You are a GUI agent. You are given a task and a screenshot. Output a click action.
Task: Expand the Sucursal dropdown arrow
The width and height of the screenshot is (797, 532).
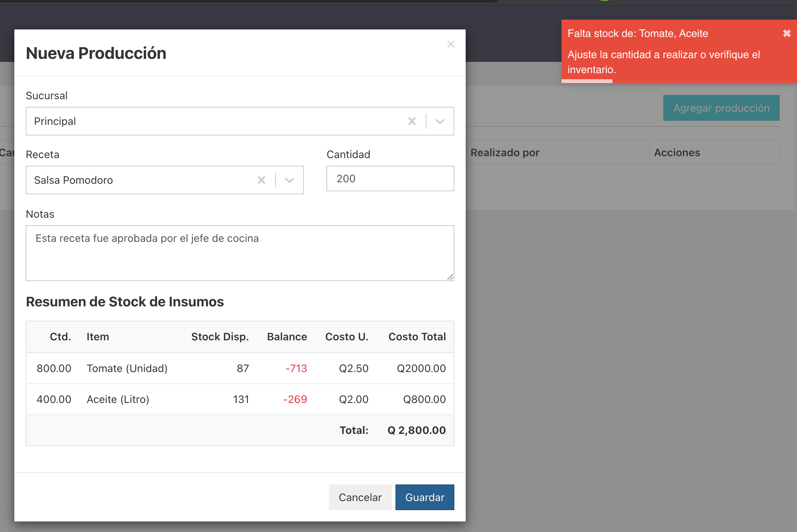click(x=440, y=121)
